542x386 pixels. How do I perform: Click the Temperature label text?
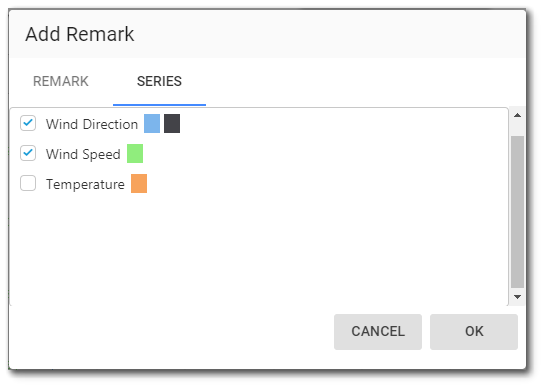[x=85, y=184]
